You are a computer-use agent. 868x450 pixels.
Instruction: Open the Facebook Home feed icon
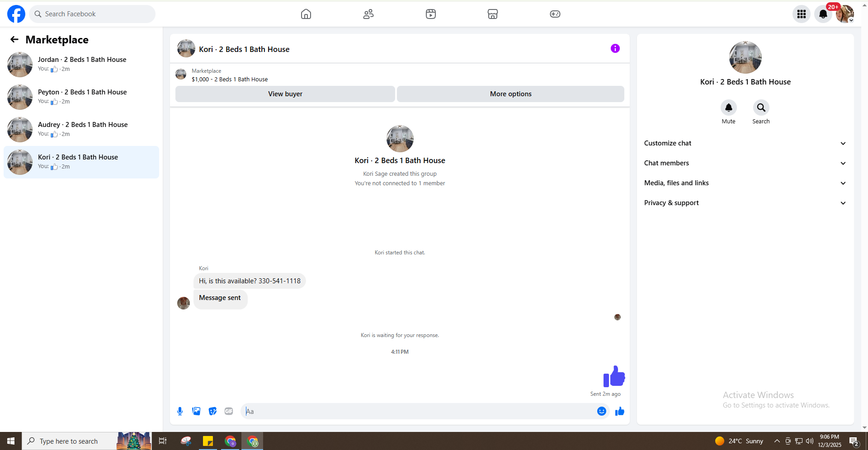point(306,14)
